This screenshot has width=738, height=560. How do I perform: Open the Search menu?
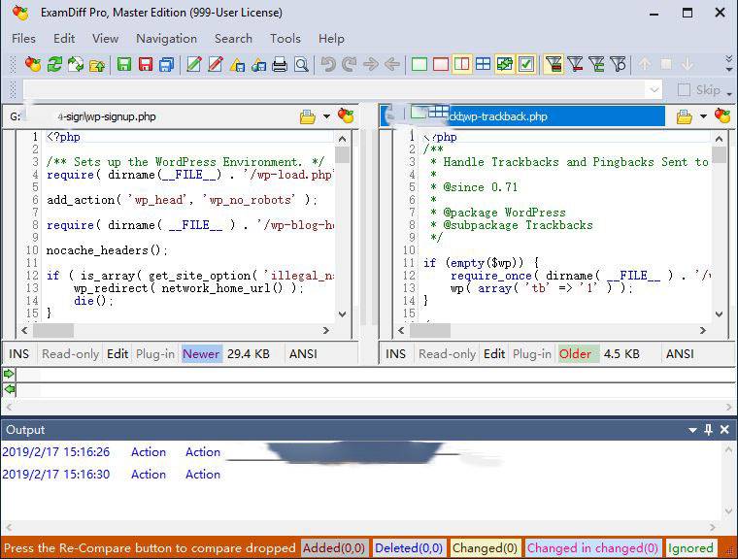[233, 39]
